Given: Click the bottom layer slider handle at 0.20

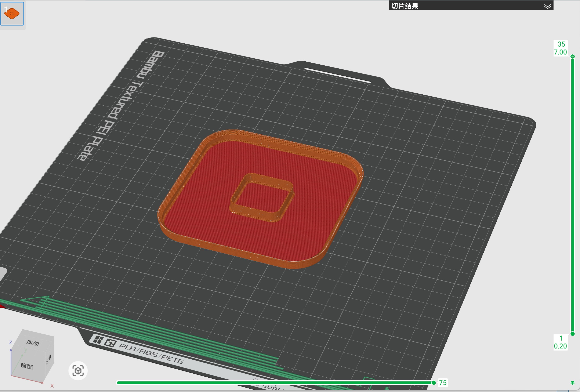Looking at the screenshot, I should [573, 334].
